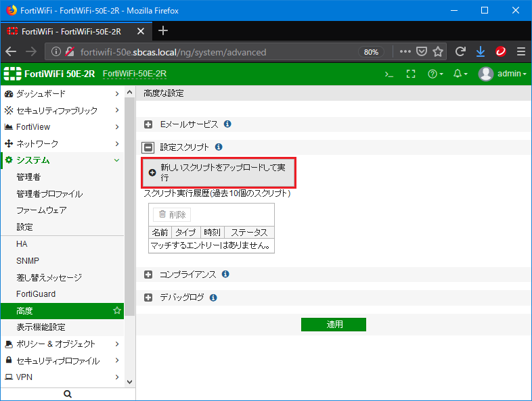
Task: Click the fullscreen toggle icon in header
Action: coord(411,74)
